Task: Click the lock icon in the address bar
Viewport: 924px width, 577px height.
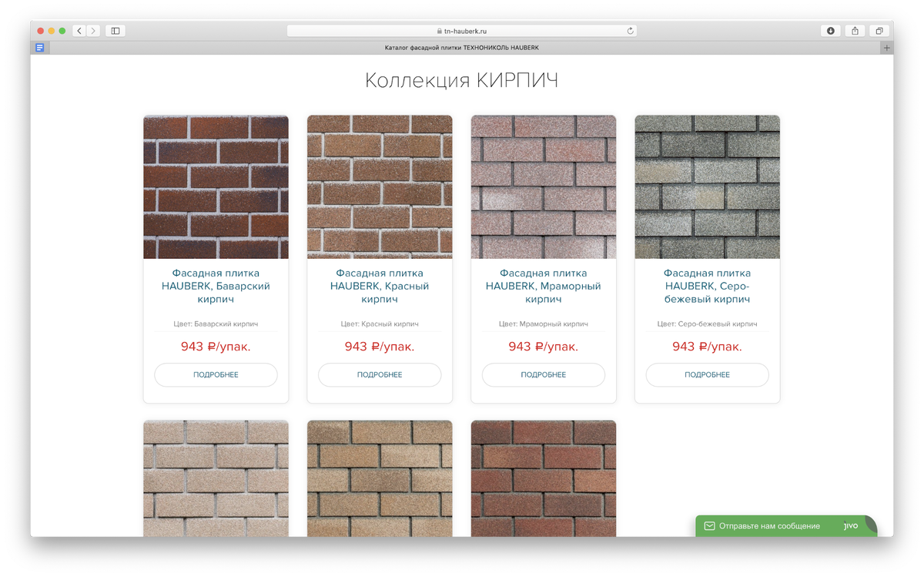Action: click(x=440, y=32)
